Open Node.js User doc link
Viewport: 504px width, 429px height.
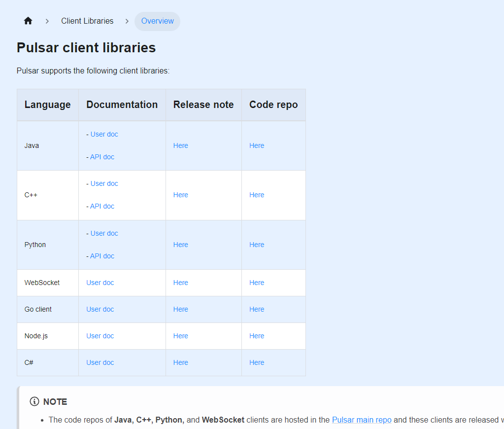pos(100,336)
